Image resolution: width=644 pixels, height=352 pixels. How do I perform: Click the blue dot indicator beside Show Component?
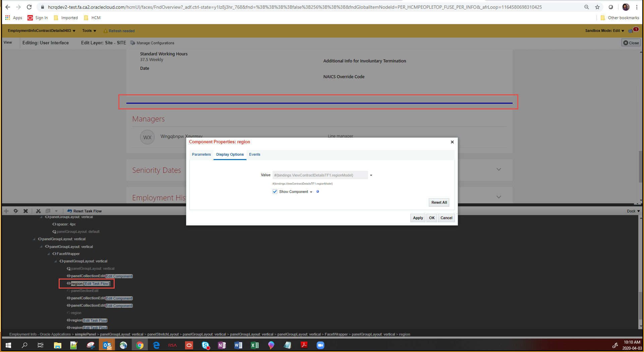[x=317, y=192]
